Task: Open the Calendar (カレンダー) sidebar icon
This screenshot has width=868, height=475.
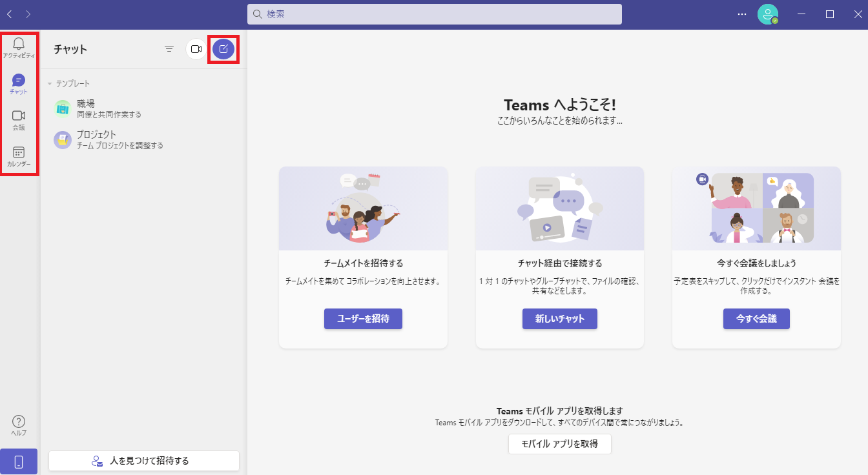Action: pos(19,156)
